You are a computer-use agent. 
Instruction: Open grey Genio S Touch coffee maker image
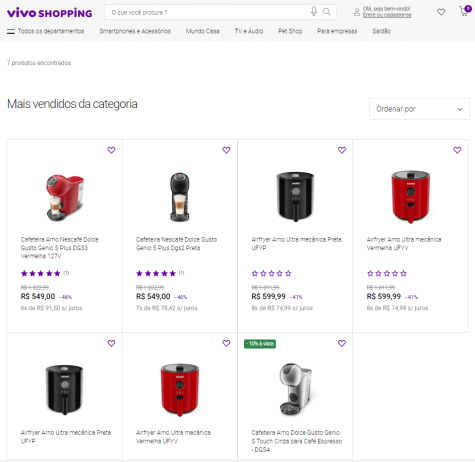click(295, 389)
